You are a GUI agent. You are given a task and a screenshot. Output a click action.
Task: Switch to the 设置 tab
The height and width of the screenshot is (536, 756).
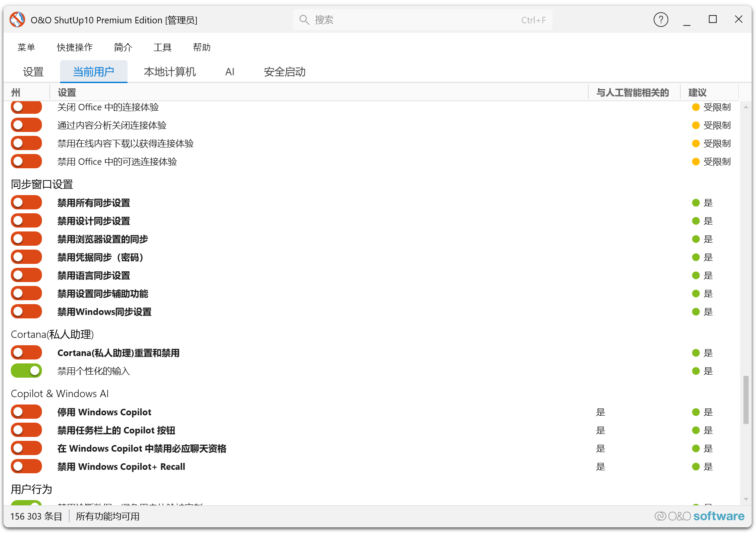click(x=33, y=72)
